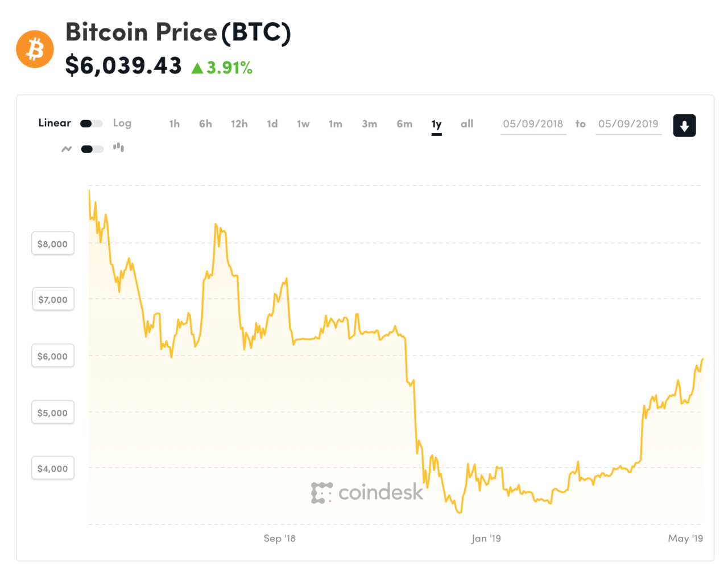Viewport: 728px width, 571px height.
Task: Open the start date field 05/09/2018
Action: click(533, 124)
